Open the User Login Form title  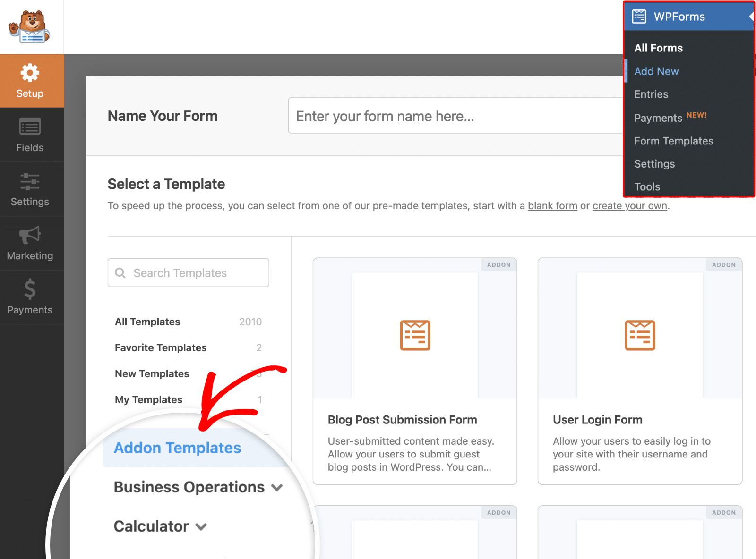598,420
